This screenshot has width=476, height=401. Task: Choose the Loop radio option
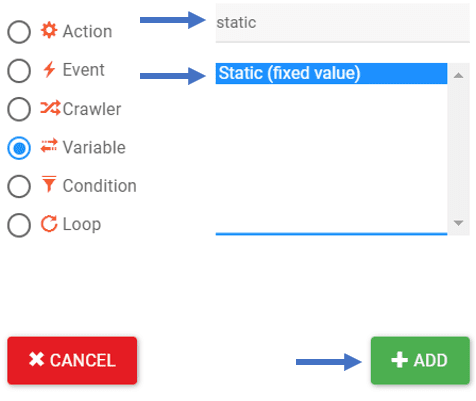19,225
